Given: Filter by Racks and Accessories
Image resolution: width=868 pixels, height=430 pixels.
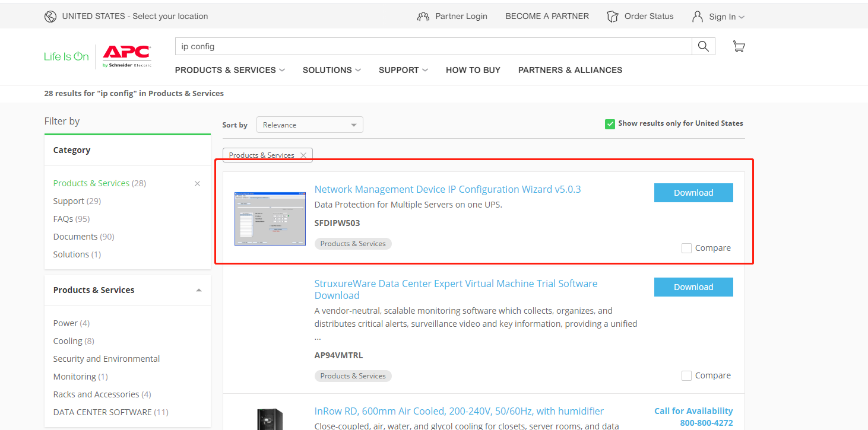Looking at the screenshot, I should click(x=102, y=394).
